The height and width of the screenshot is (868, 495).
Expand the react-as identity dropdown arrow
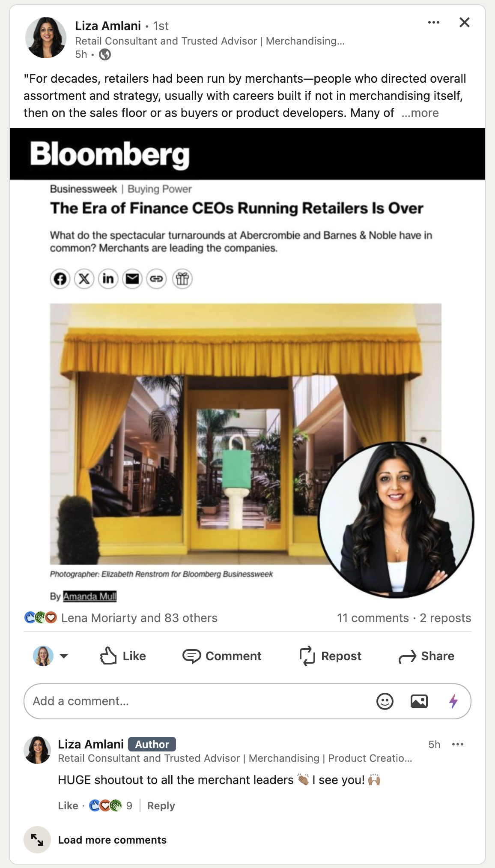click(x=64, y=656)
